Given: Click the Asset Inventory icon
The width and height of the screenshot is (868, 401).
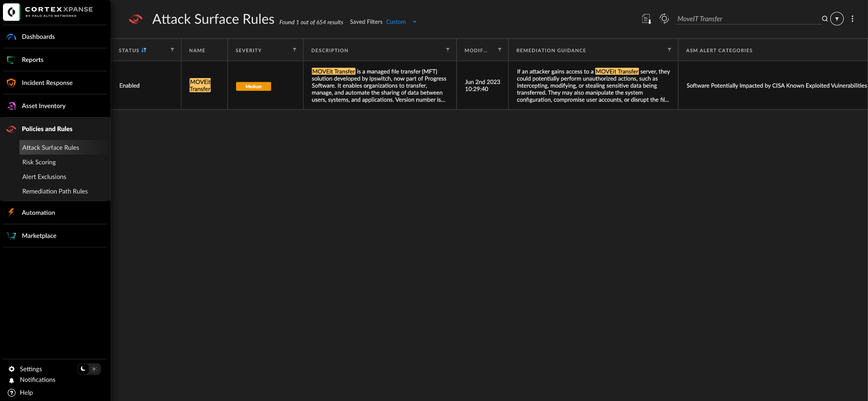Looking at the screenshot, I should [11, 106].
